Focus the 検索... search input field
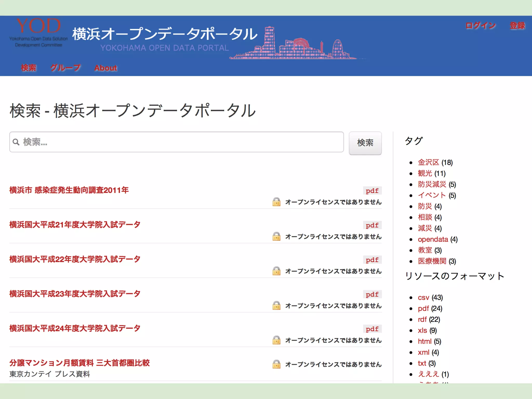Viewport: 532px width, 399px height. (x=177, y=142)
